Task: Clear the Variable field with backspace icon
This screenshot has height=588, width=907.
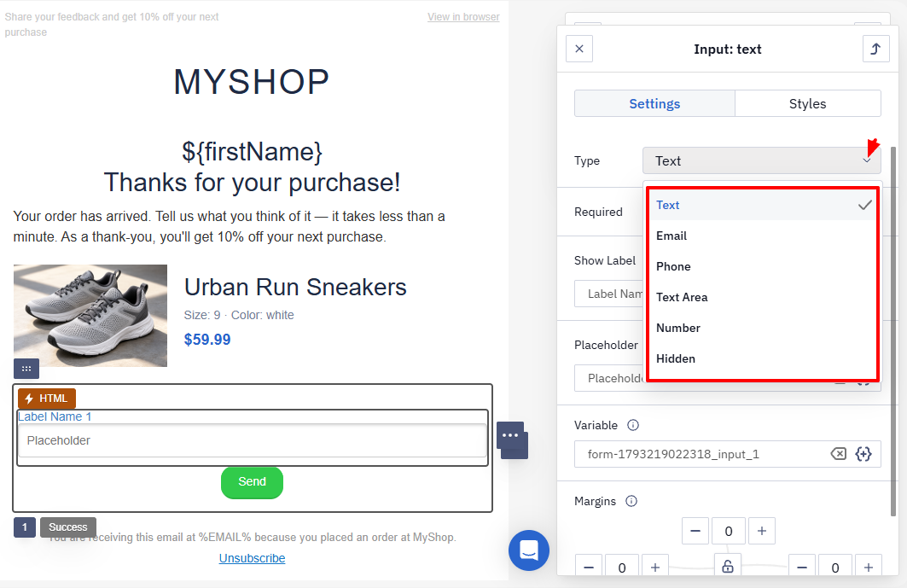Action: point(838,454)
